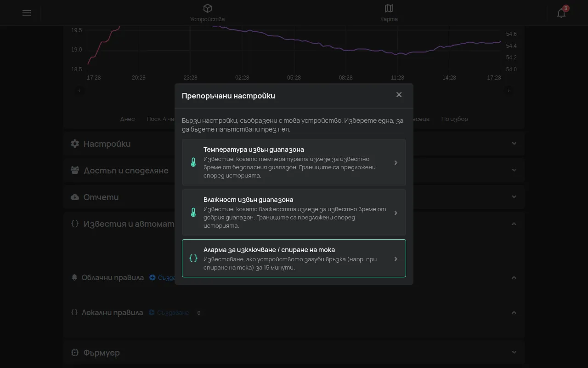
Task: Choose Аларма за изключване / спиране на тока
Action: pyautogui.click(x=294, y=259)
